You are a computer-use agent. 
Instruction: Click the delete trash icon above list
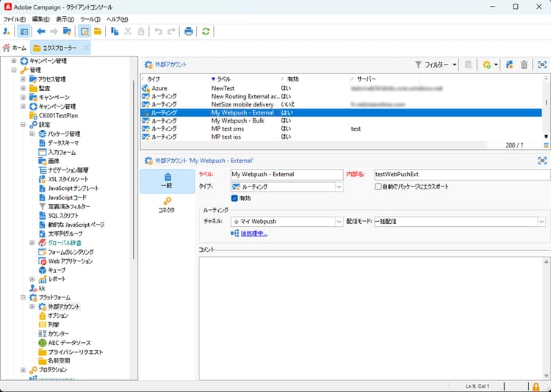pyautogui.click(x=524, y=65)
